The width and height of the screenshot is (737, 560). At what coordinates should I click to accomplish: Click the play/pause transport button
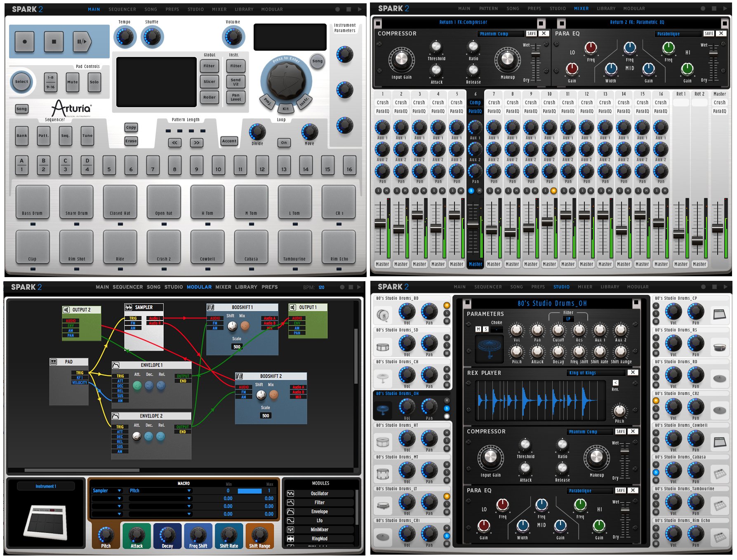click(x=82, y=42)
